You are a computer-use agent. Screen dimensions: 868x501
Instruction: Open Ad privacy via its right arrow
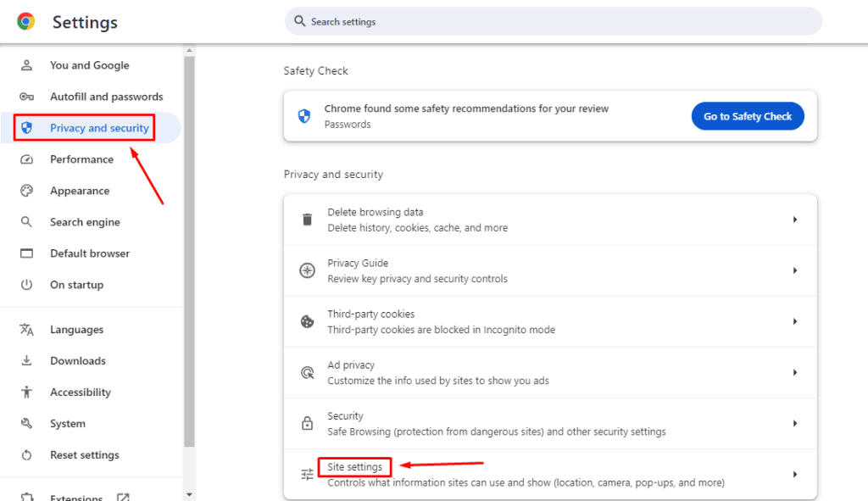coord(795,372)
